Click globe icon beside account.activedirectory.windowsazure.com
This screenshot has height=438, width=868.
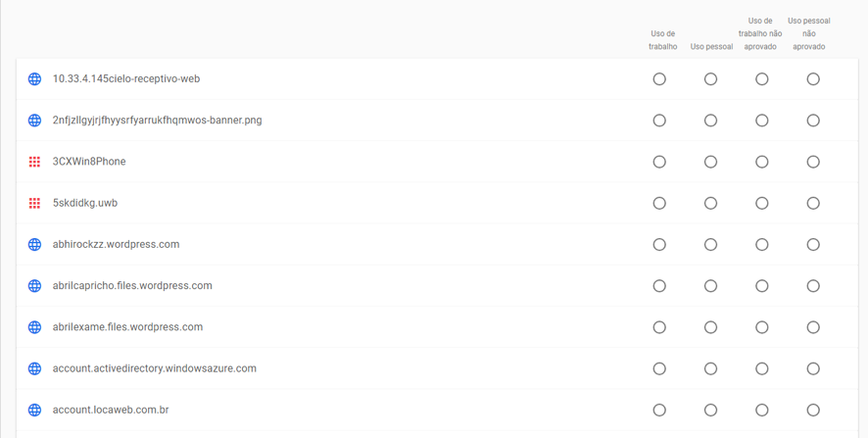(x=34, y=368)
